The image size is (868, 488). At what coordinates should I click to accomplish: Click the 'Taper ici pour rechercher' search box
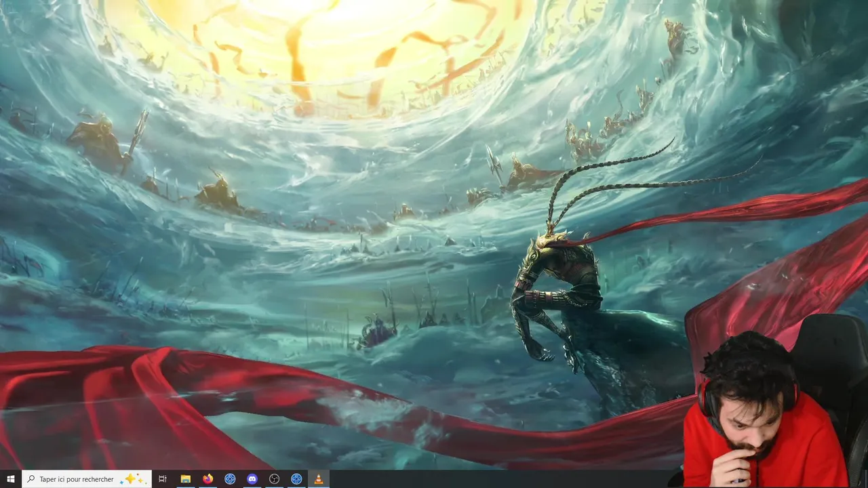point(87,479)
